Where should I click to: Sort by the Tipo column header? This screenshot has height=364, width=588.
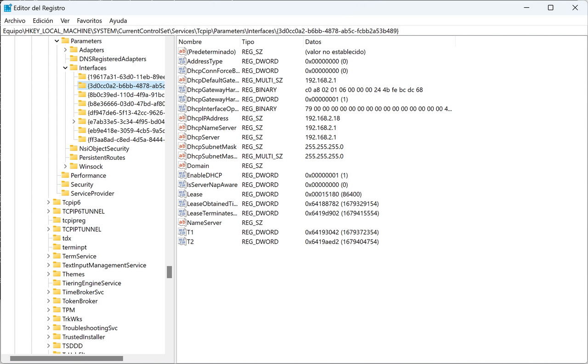pyautogui.click(x=272, y=42)
